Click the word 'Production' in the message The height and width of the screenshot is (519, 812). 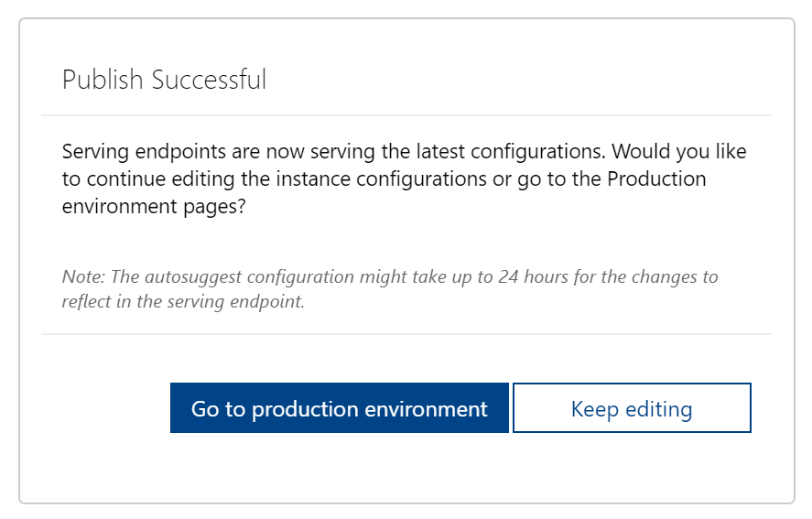(x=656, y=178)
